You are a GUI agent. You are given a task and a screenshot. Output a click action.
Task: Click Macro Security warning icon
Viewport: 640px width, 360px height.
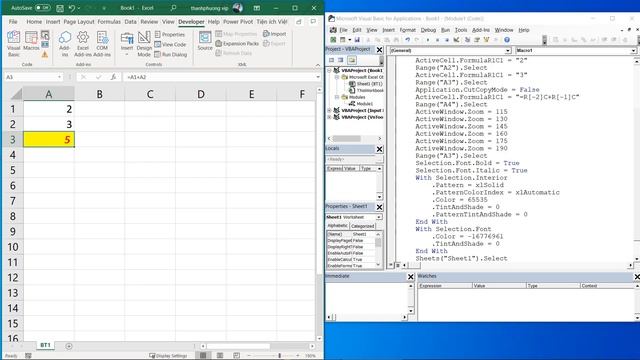tap(45, 54)
